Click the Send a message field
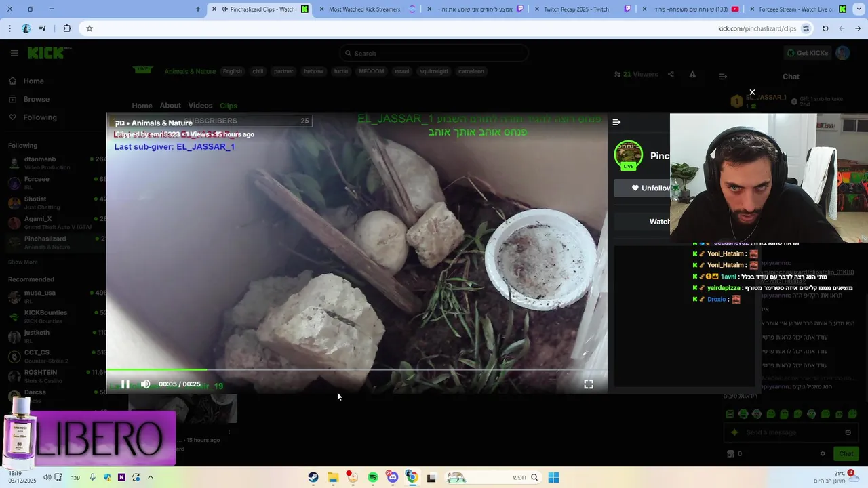The height and width of the screenshot is (488, 868). tap(790, 432)
